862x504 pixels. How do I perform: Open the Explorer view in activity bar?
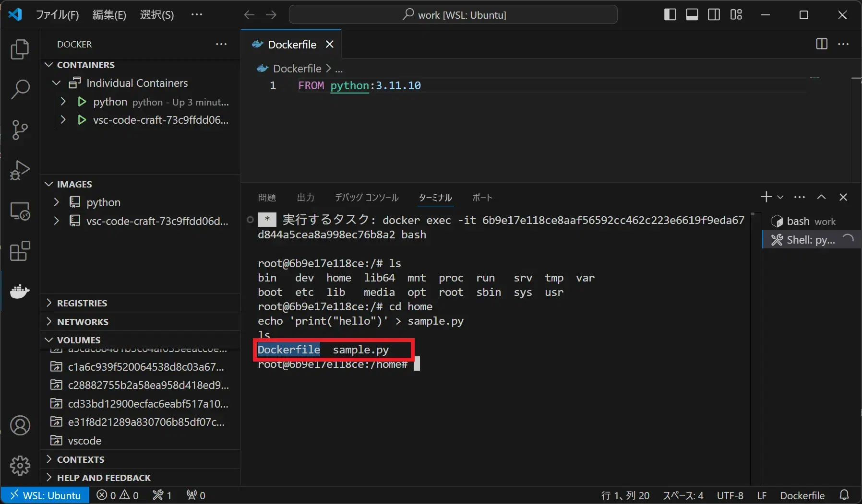pyautogui.click(x=20, y=49)
